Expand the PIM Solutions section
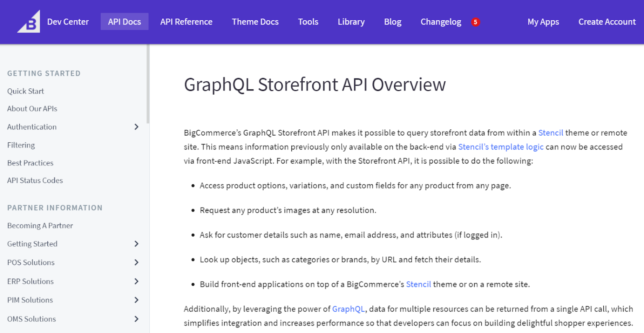The image size is (644, 333). [x=136, y=300]
